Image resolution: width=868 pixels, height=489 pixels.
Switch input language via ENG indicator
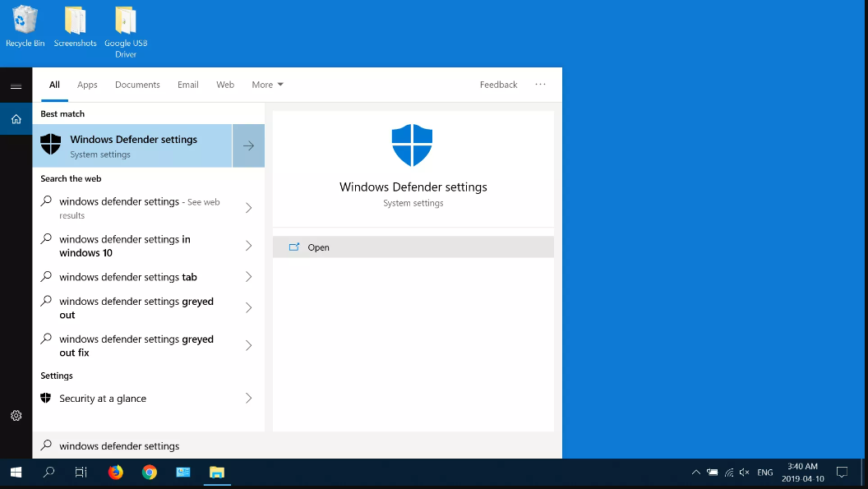(765, 473)
